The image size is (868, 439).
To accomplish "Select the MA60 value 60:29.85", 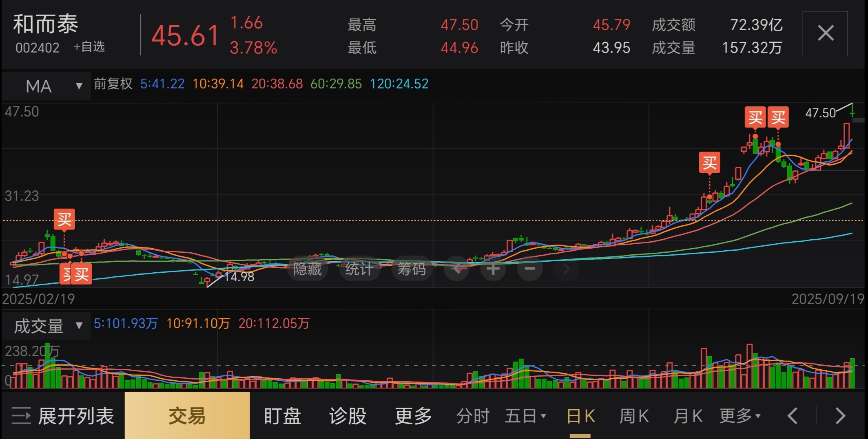I will [336, 84].
